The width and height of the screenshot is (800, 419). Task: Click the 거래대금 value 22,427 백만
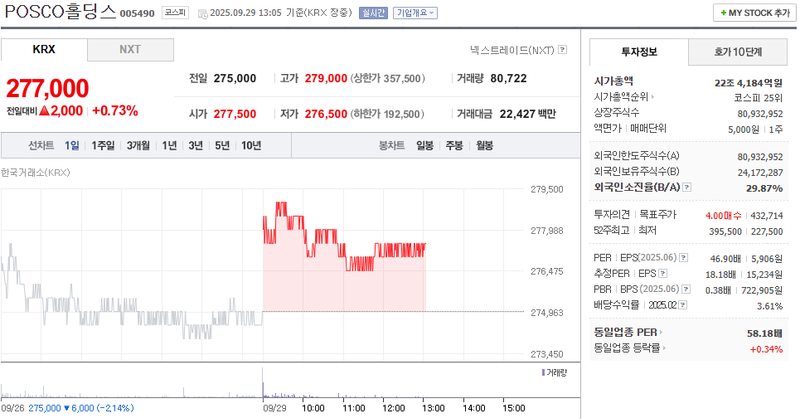tap(528, 114)
